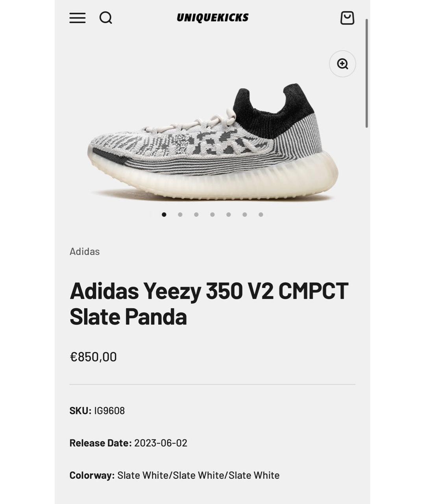Open the Adidas brand link
Viewport: 425px width, 504px height.
click(85, 252)
